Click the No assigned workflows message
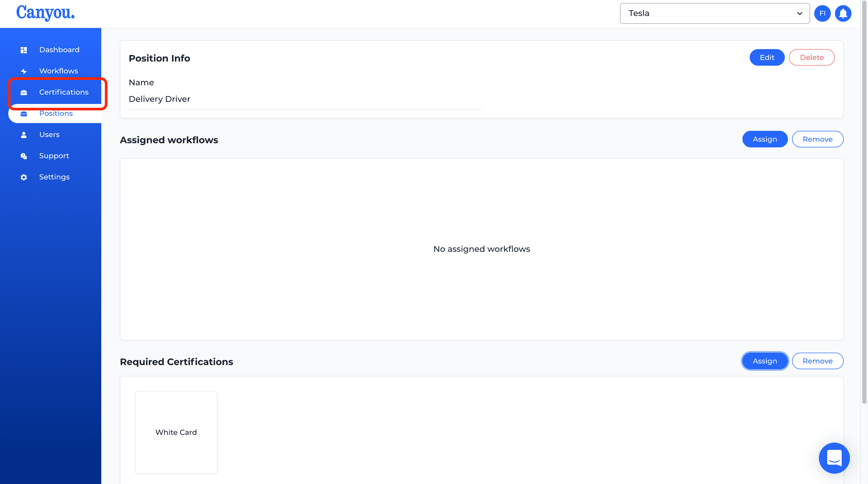This screenshot has width=868, height=484. point(482,249)
